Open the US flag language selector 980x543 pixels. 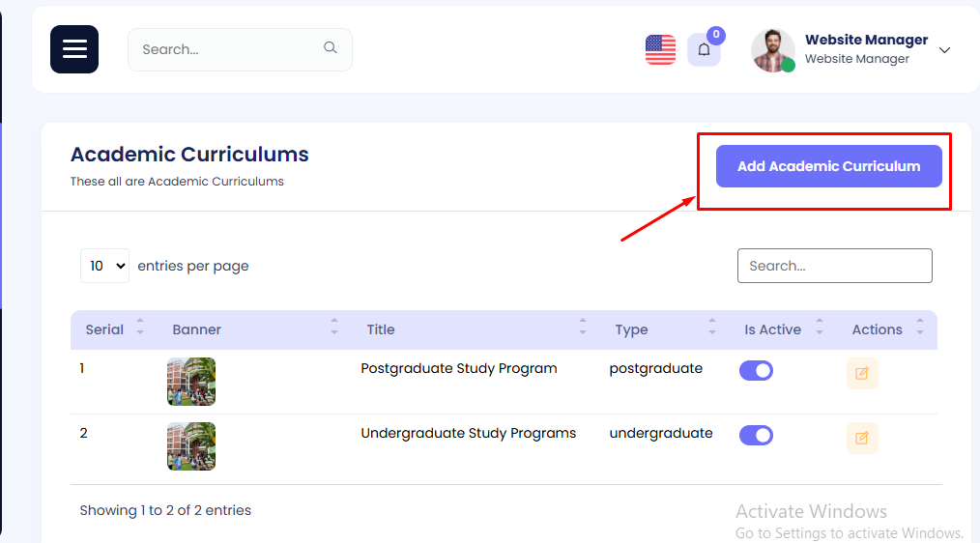[x=661, y=49]
